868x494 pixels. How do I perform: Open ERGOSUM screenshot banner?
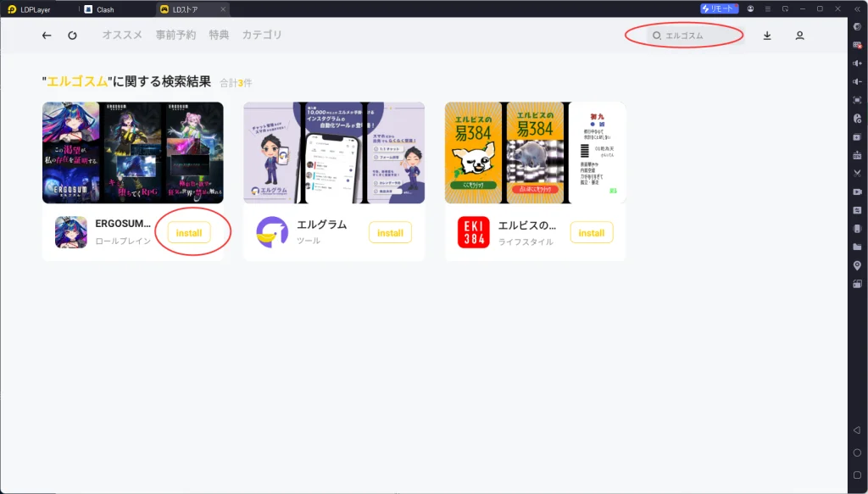(x=133, y=153)
